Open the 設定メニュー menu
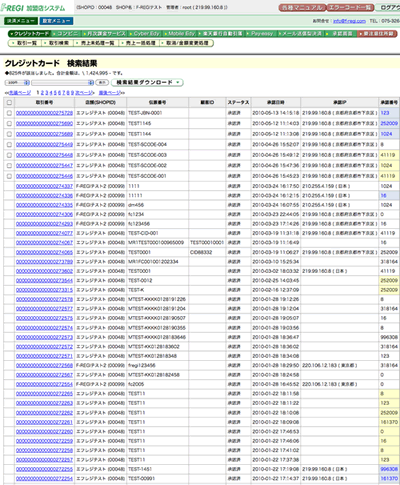The image size is (400, 485). (56, 21)
